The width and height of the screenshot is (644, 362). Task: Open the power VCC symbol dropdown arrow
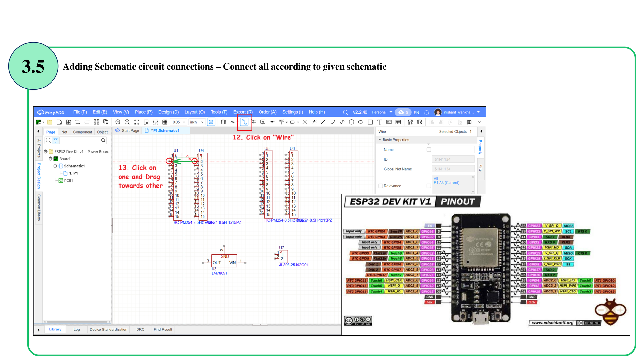pyautogui.click(x=287, y=122)
